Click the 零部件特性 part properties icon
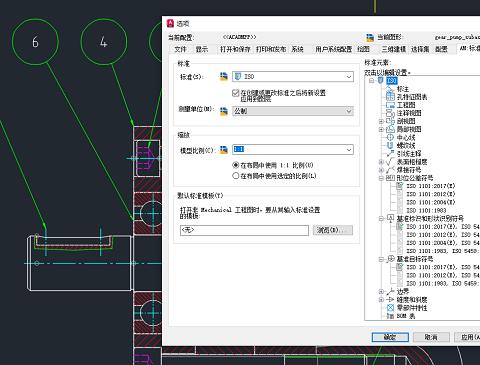This screenshot has height=365, width=480. tap(390, 308)
